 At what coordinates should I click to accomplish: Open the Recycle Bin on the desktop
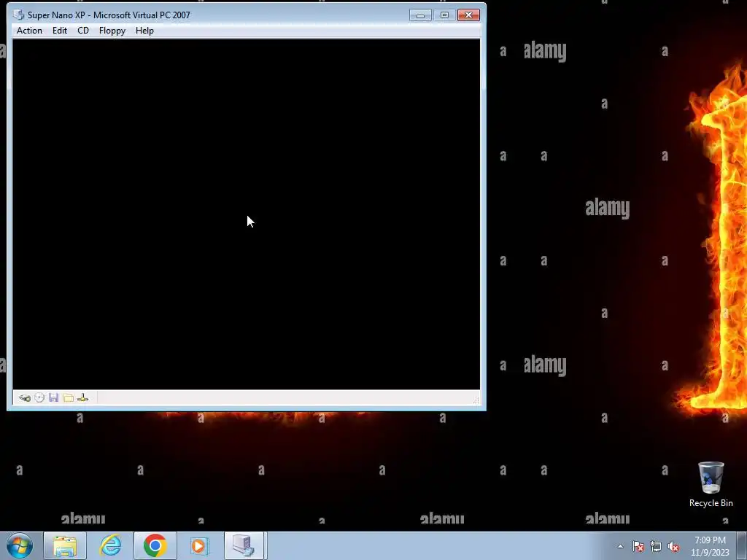(711, 484)
